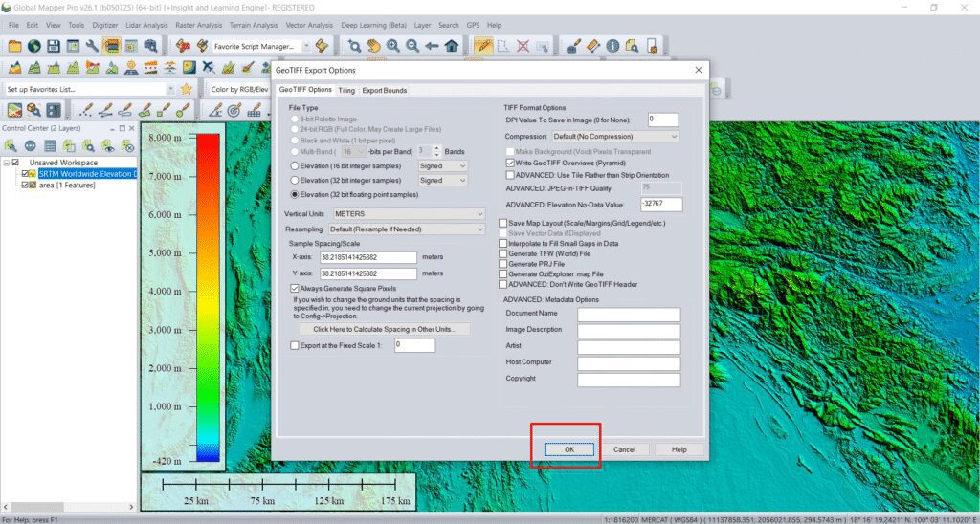980x524 pixels.
Task: Click the X-axis sample spacing field
Action: [368, 257]
